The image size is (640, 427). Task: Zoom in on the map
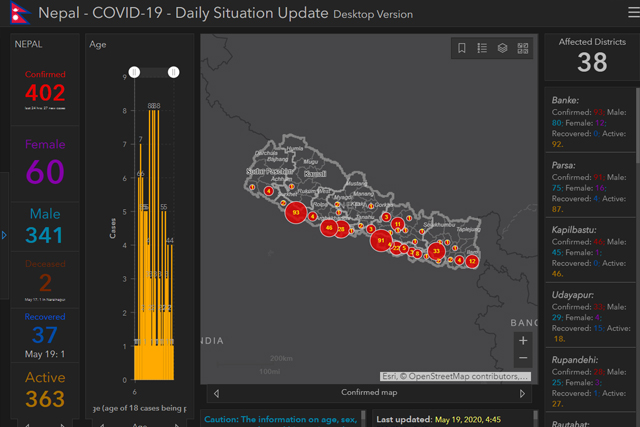coord(523,340)
